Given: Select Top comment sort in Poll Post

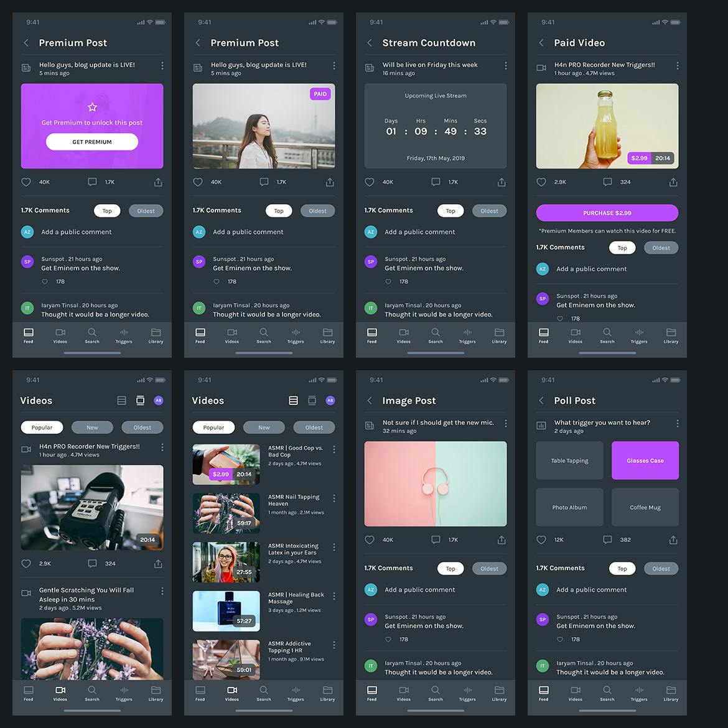Looking at the screenshot, I should 622,568.
